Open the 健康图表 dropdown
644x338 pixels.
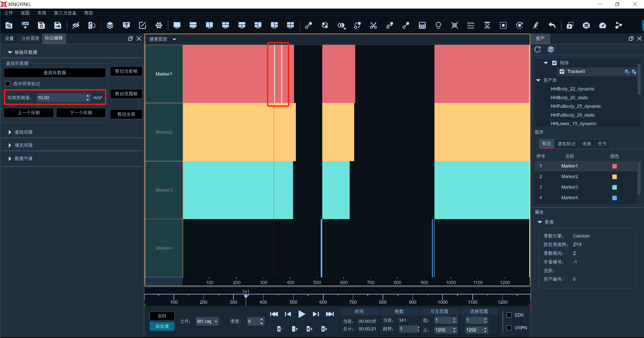tap(163, 39)
